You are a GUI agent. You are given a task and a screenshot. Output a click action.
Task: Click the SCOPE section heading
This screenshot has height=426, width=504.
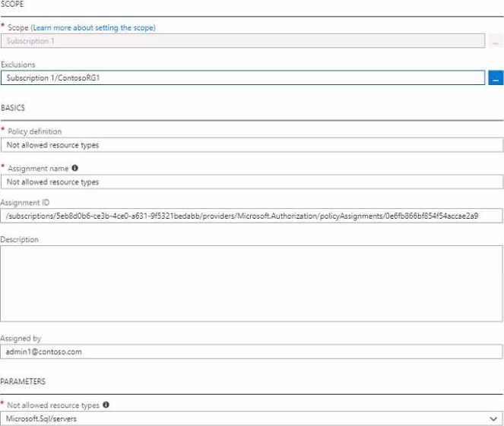pos(11,5)
